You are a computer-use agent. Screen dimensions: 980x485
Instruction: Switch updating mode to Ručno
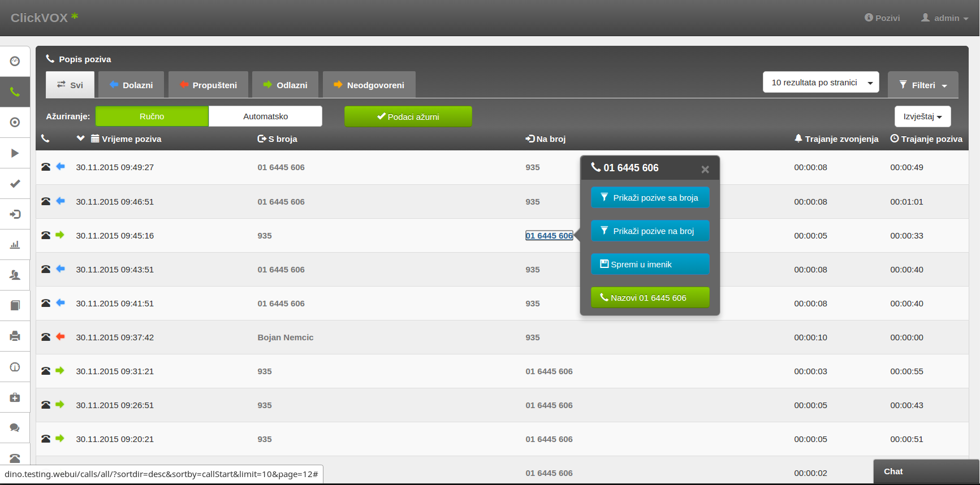tap(152, 116)
